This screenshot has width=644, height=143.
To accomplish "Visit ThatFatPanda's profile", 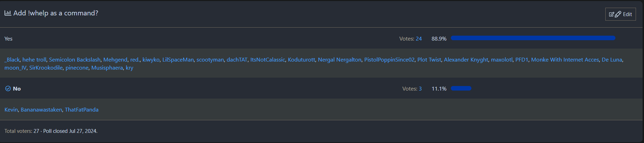I will coord(82,110).
